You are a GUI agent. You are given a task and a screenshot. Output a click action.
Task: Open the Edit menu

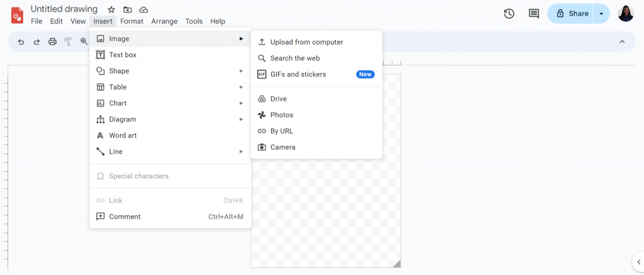tap(56, 21)
